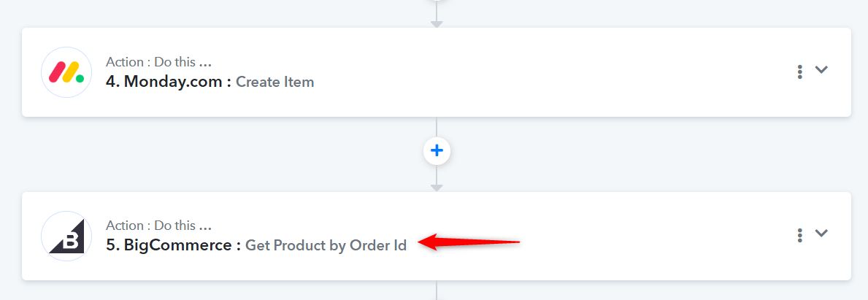Click the BigCommerce logo icon
This screenshot has height=300, width=868.
[x=66, y=236]
